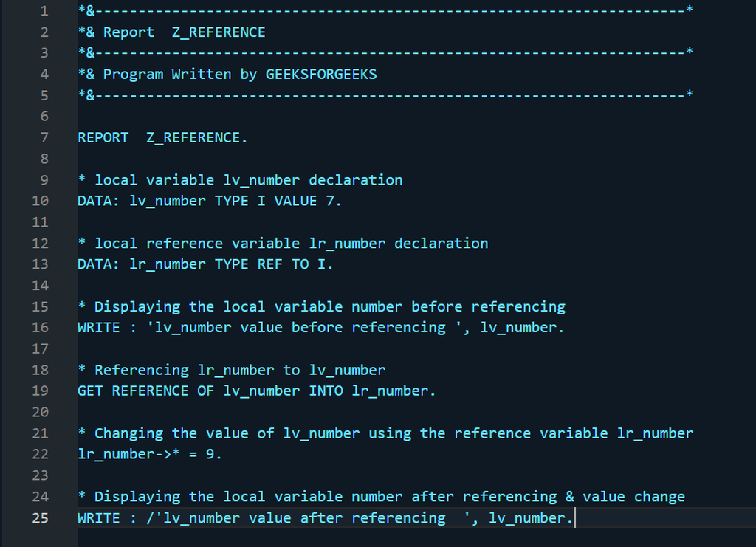Viewport: 756px width, 547px height.
Task: Click the word INTO on line 19
Action: click(326, 391)
